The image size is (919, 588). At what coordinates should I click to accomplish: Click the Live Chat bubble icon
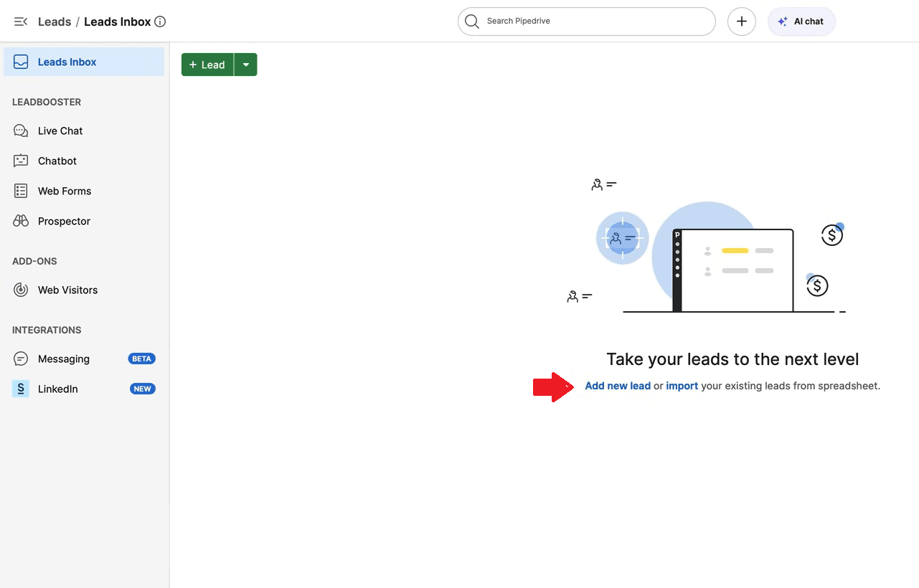pos(21,131)
